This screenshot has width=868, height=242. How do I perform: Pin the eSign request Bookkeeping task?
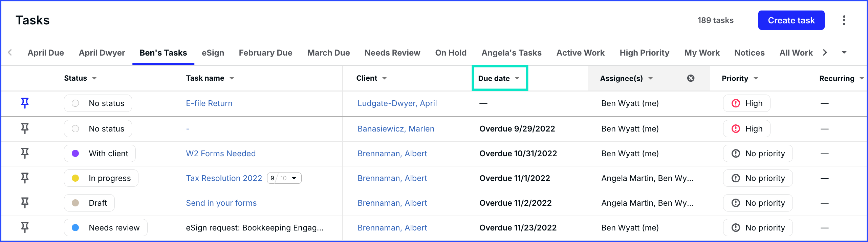pos(25,227)
